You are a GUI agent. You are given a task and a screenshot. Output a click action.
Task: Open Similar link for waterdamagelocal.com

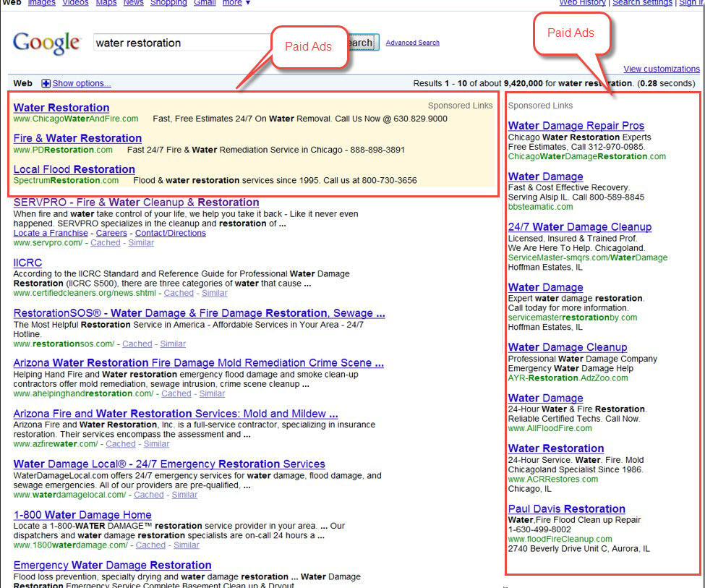click(184, 495)
